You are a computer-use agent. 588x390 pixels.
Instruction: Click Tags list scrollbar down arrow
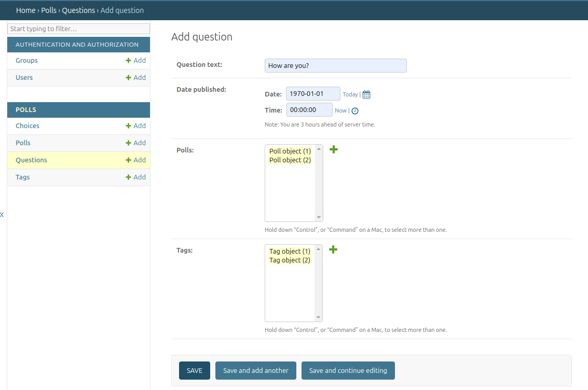[x=318, y=318]
